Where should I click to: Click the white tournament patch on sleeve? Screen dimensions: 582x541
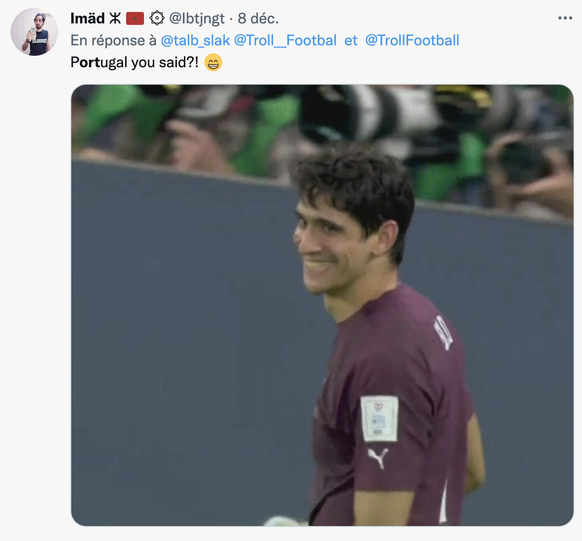pos(379,418)
